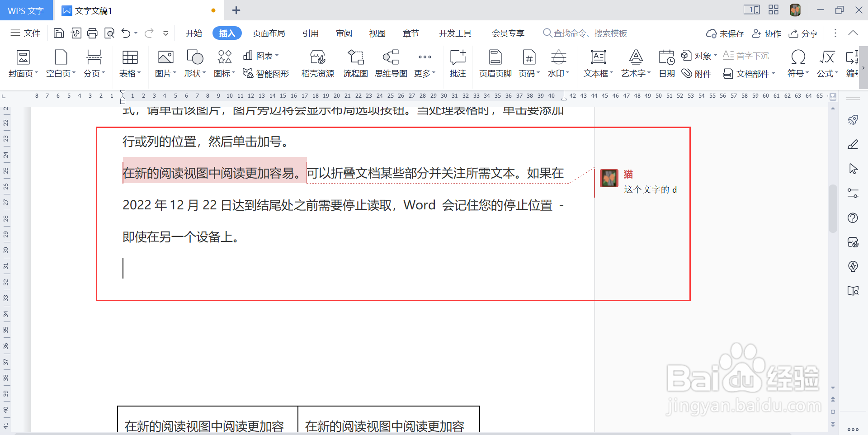Open the window grid layout icon
868x435 pixels.
coord(774,9)
